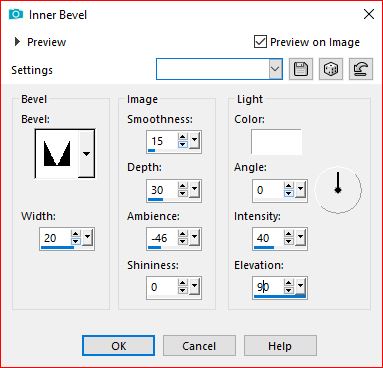
Task: Open Help for Inner Bevel
Action: tap(280, 346)
